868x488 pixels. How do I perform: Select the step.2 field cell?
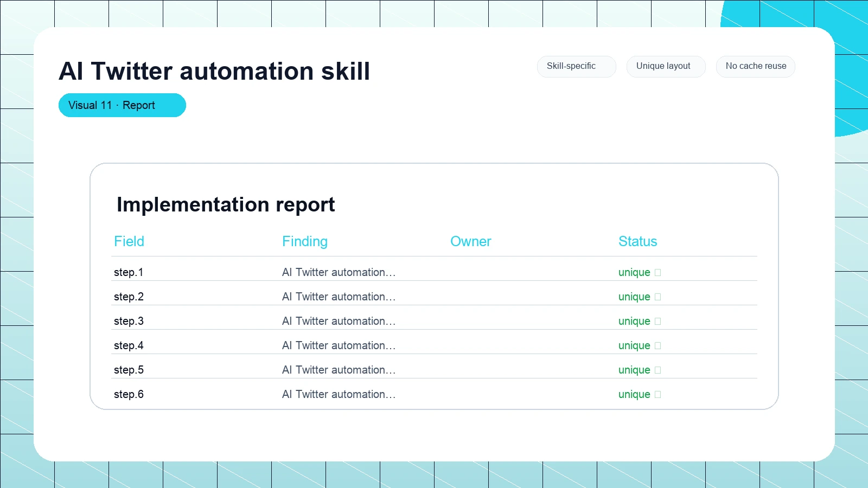[x=129, y=297]
